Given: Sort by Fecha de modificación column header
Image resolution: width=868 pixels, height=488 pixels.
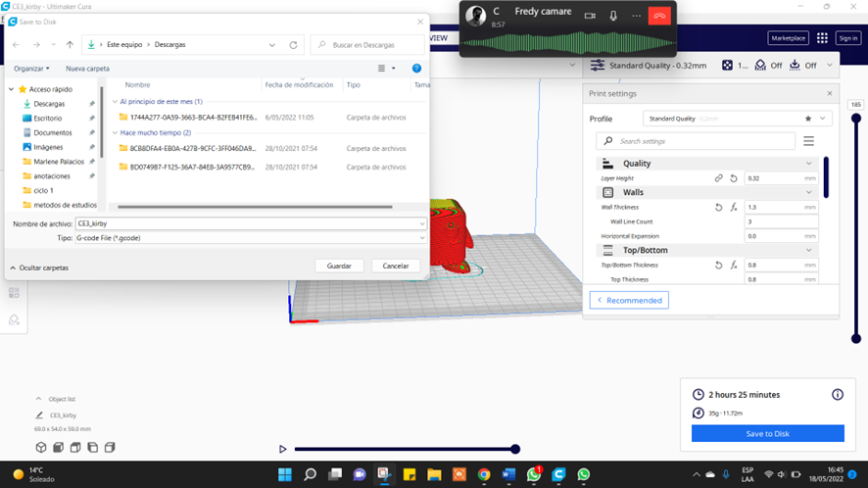Looking at the screenshot, I should pos(302,84).
